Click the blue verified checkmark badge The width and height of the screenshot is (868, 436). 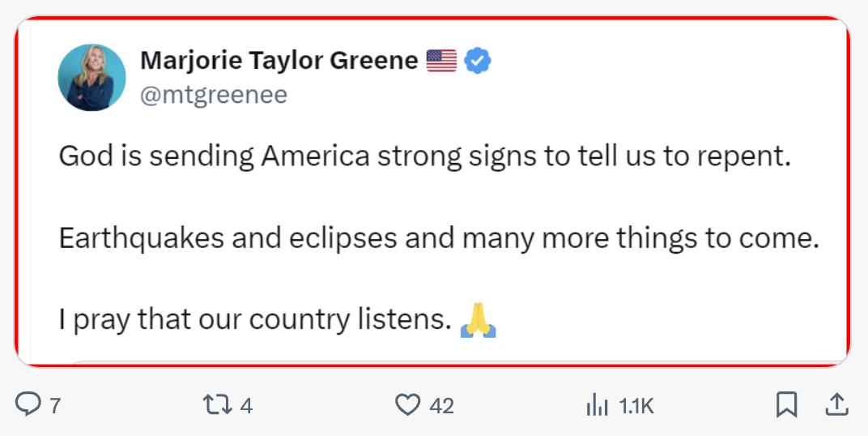[478, 61]
